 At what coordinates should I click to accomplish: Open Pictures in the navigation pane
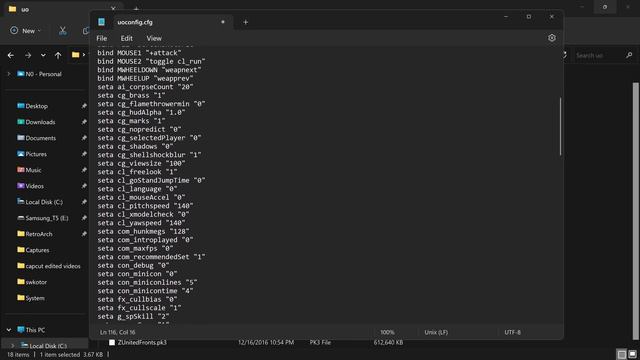pos(36,154)
